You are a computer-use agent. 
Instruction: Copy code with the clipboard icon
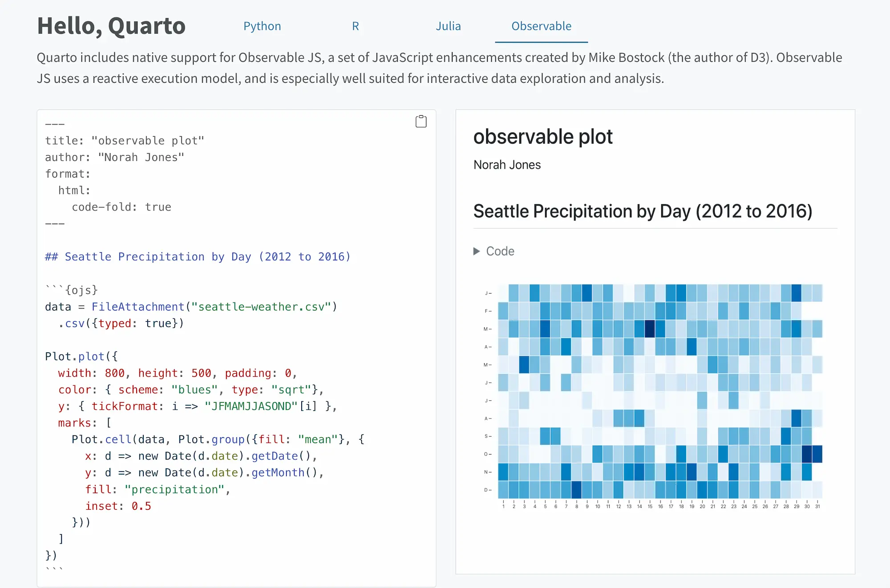point(421,121)
